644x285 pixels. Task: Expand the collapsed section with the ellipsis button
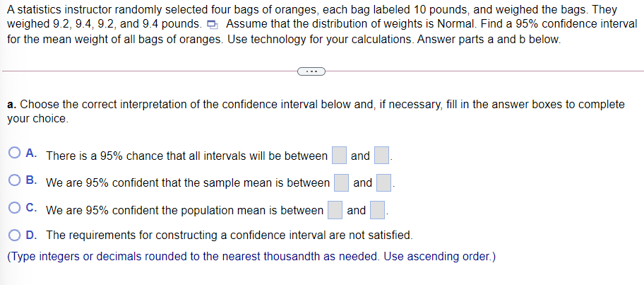(311, 71)
